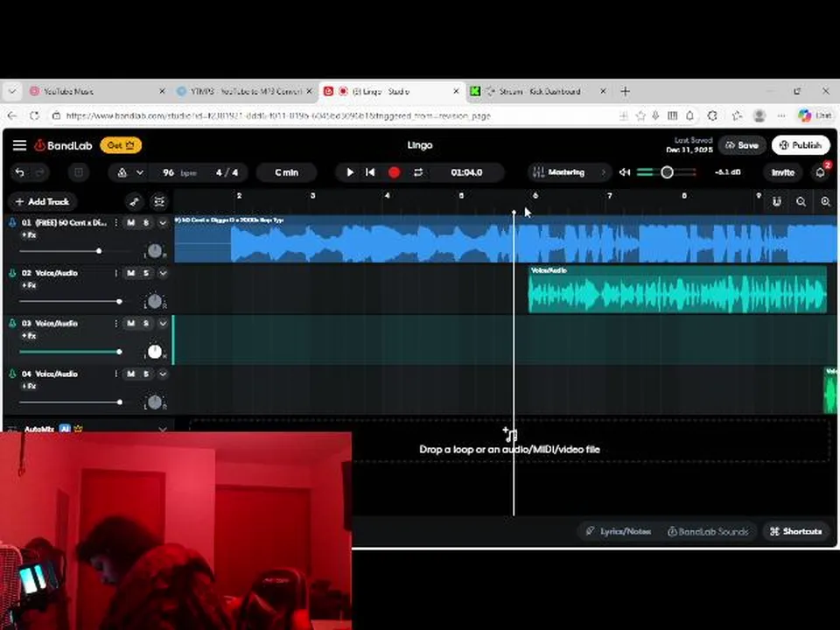This screenshot has width=840, height=630.
Task: Mute track 03 Voice/Audio
Action: (131, 324)
